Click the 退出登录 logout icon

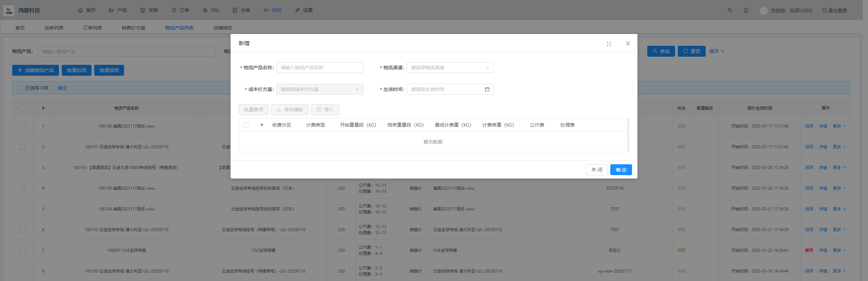(x=824, y=11)
